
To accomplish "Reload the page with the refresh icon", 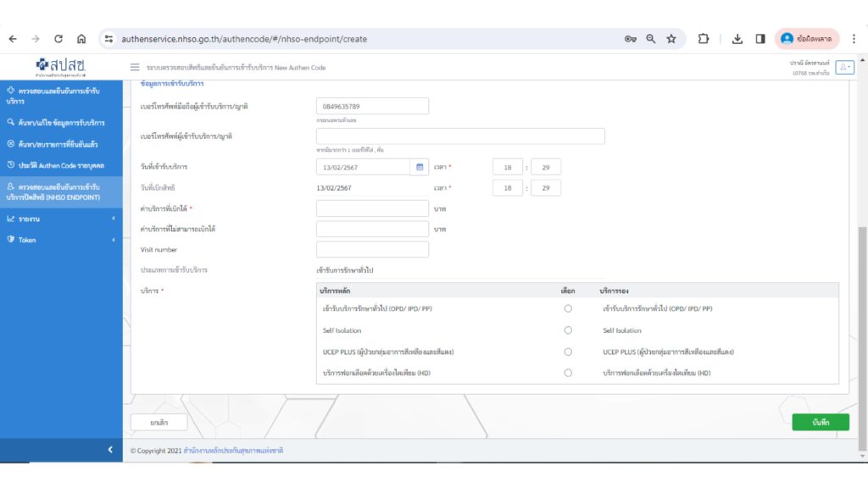I will click(58, 39).
